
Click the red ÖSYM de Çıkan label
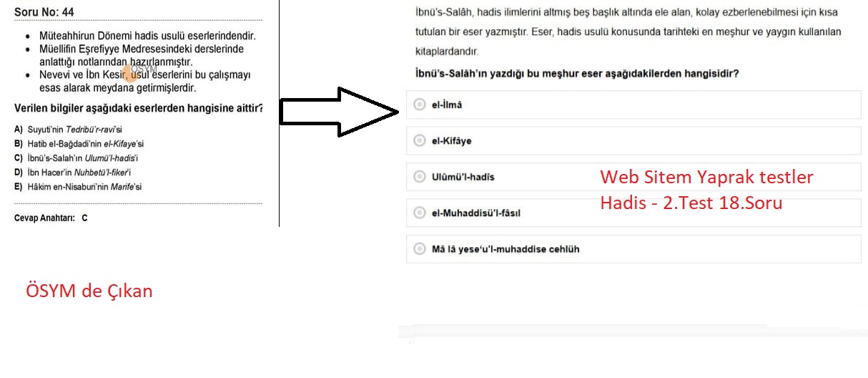89,291
